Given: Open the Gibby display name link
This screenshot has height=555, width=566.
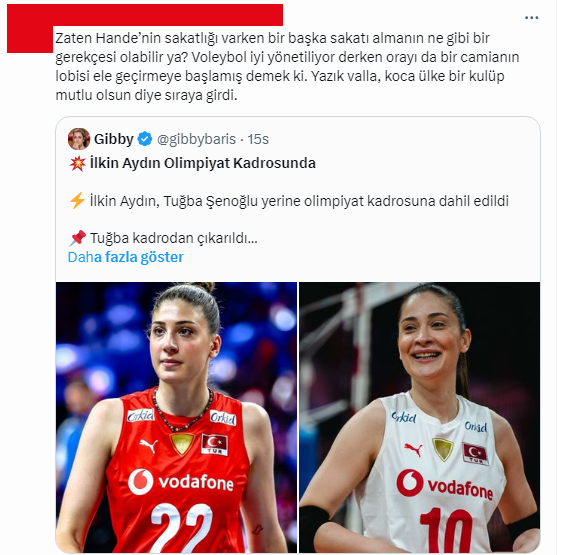Looking at the screenshot, I should [114, 139].
